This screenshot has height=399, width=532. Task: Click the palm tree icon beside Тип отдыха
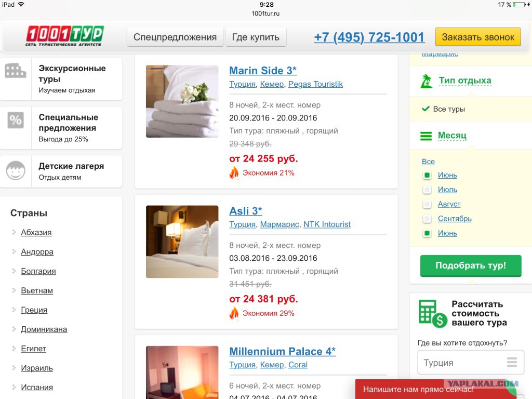point(427,81)
